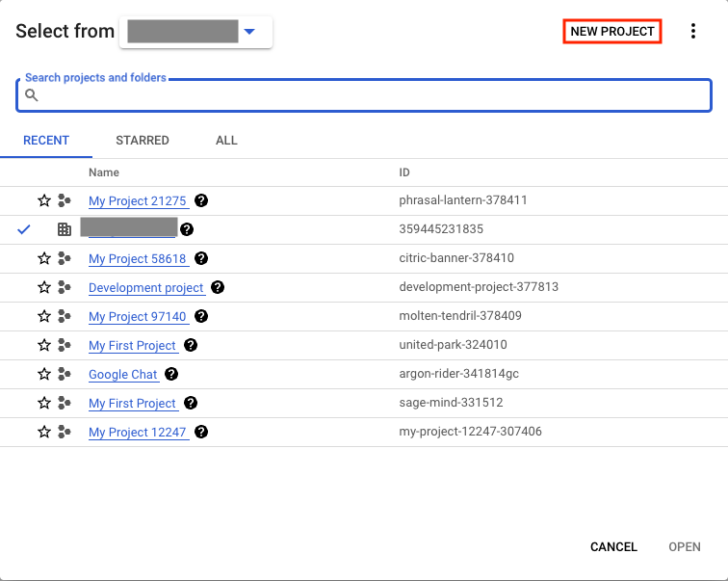Click the New Project button
Viewport: 728px width, 581px height.
point(612,32)
